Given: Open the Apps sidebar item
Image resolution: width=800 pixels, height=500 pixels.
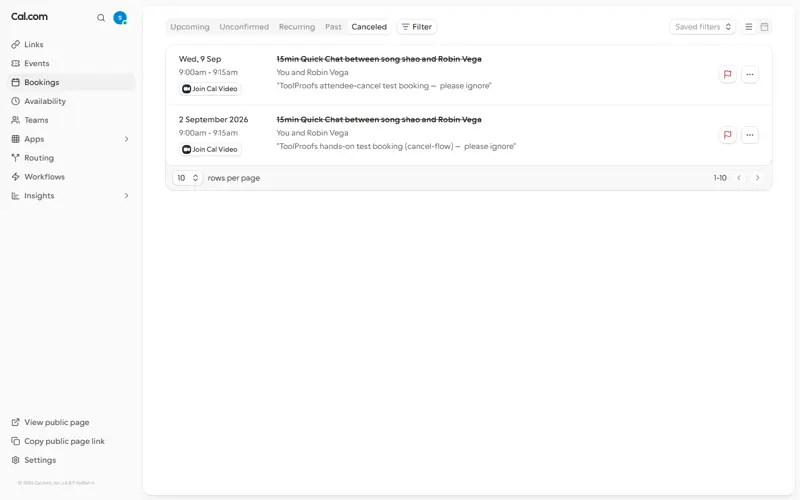Looking at the screenshot, I should pyautogui.click(x=71, y=139).
